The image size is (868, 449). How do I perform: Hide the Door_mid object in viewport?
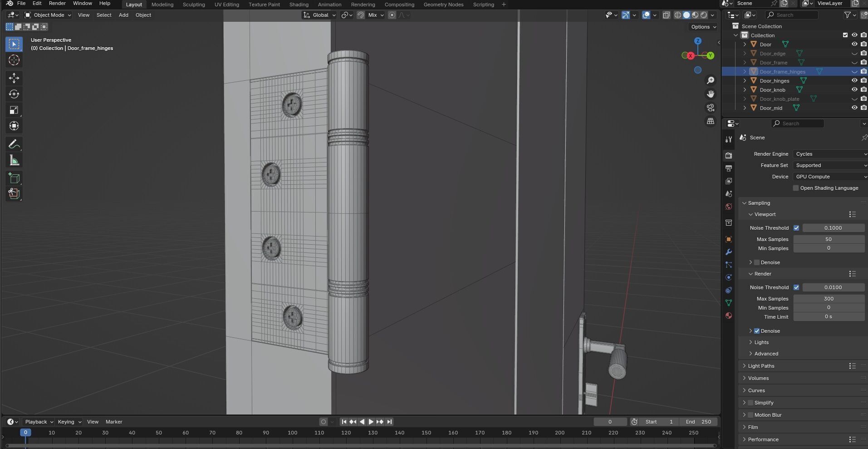tap(854, 108)
